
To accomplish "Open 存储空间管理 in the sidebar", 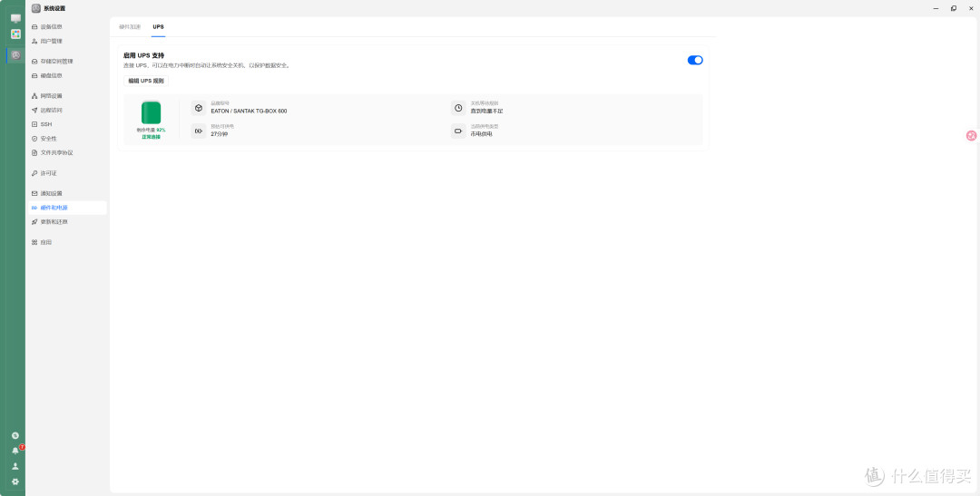I will coord(67,62).
